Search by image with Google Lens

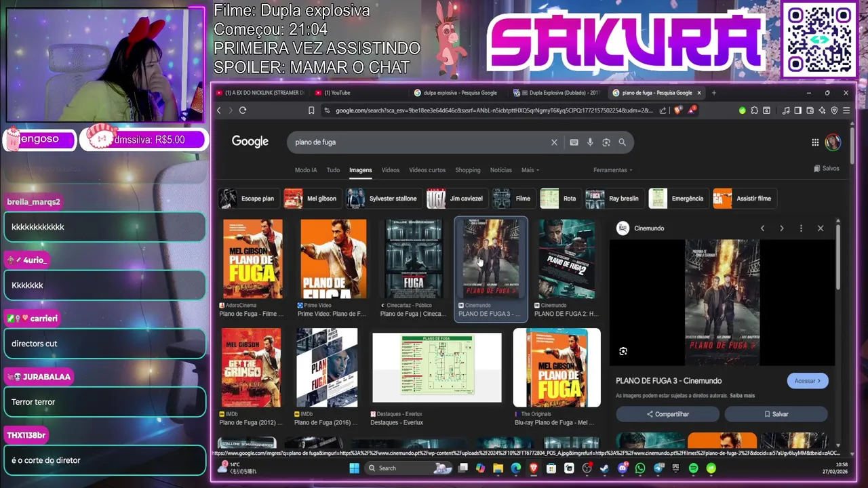tap(606, 142)
